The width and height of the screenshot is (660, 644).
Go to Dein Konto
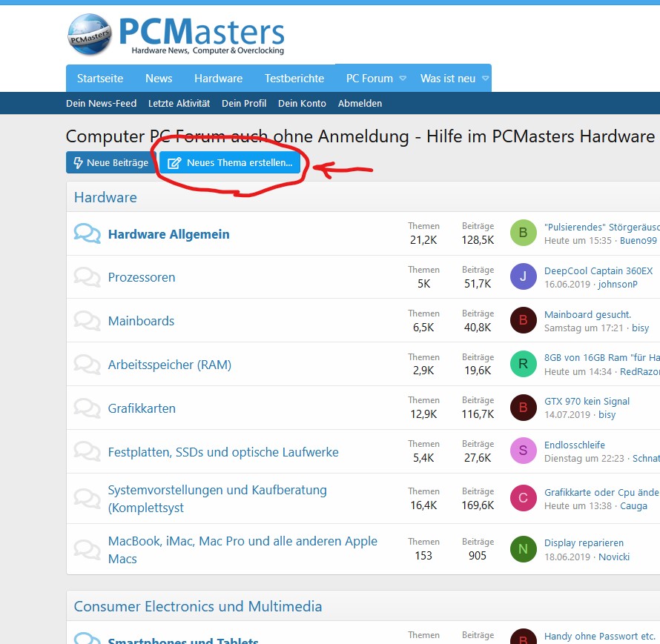point(302,104)
